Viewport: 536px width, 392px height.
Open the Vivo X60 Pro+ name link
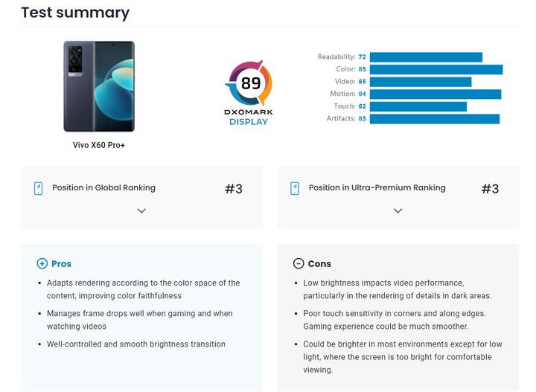98,145
